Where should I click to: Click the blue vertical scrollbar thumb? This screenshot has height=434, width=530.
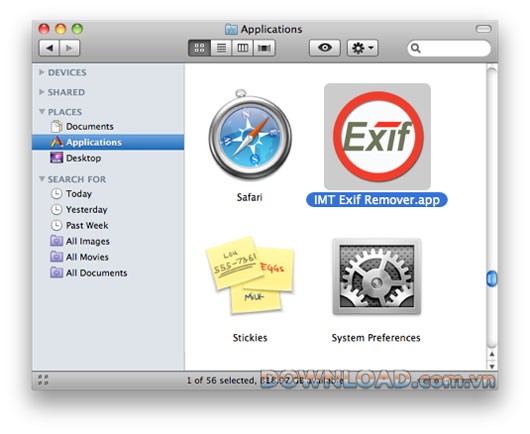click(x=492, y=279)
